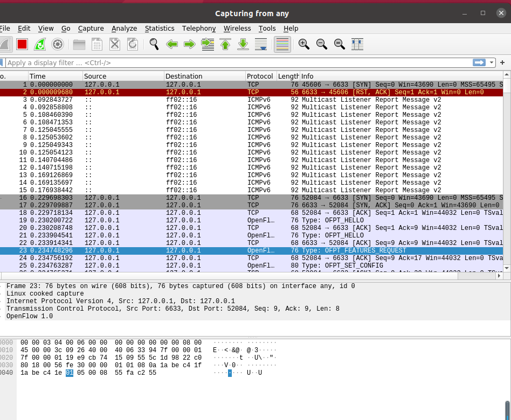The image size is (511, 420).
Task: Click in the display filter field
Action: pyautogui.click(x=237, y=62)
